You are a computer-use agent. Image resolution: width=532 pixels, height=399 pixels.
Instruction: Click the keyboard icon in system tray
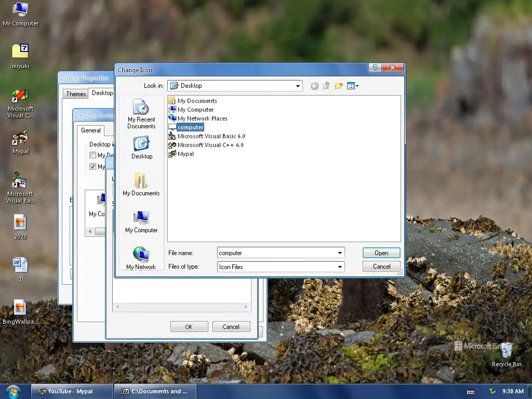pos(471,392)
